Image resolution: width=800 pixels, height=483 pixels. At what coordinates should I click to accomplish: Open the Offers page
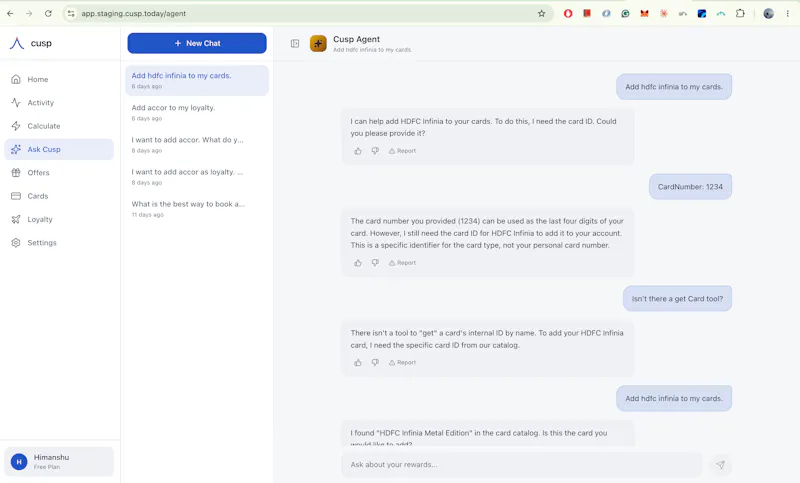click(x=59, y=172)
